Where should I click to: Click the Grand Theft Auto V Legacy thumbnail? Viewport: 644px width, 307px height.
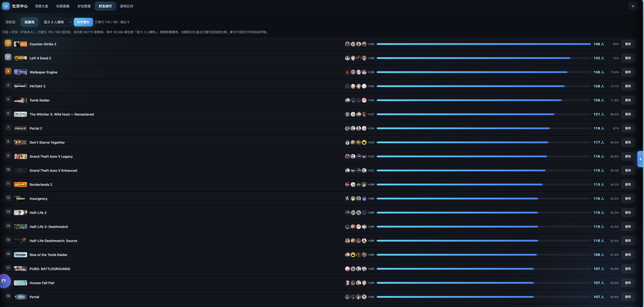tap(21, 156)
